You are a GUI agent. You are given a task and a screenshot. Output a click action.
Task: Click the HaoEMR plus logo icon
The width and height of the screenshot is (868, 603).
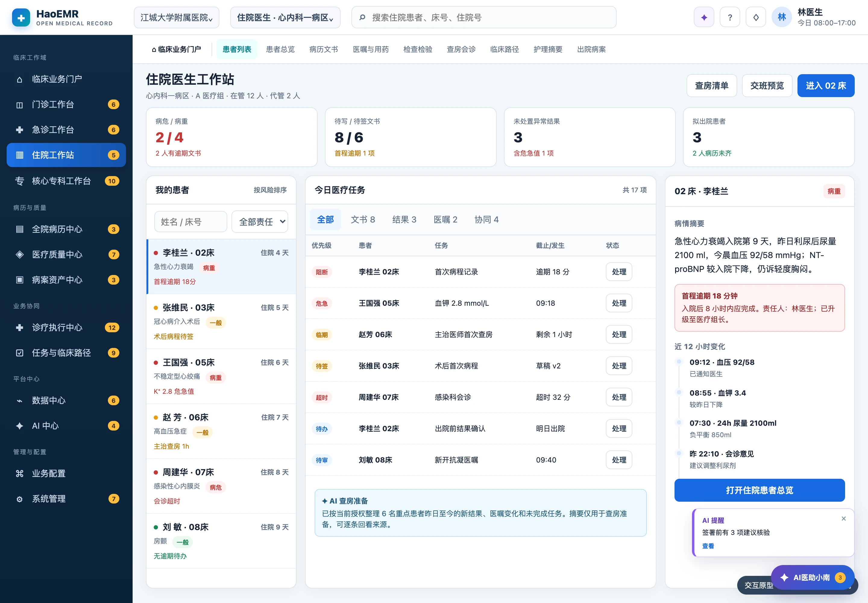tap(21, 18)
